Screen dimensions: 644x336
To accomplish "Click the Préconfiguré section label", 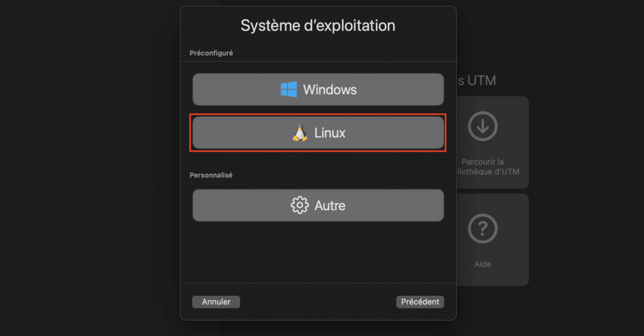I will (211, 53).
